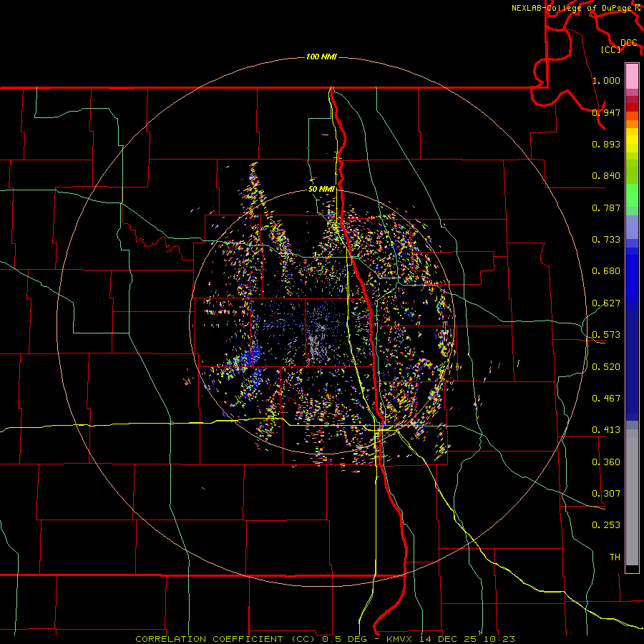This screenshot has width=644, height=644.
Task: Select the 0.680 scale value
Action: point(606,271)
